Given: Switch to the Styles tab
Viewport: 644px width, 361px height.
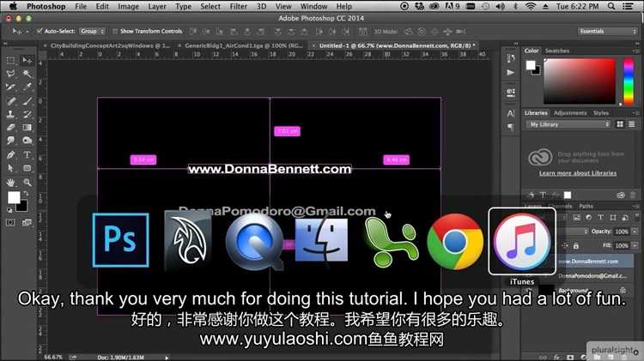Looking at the screenshot, I should 601,113.
